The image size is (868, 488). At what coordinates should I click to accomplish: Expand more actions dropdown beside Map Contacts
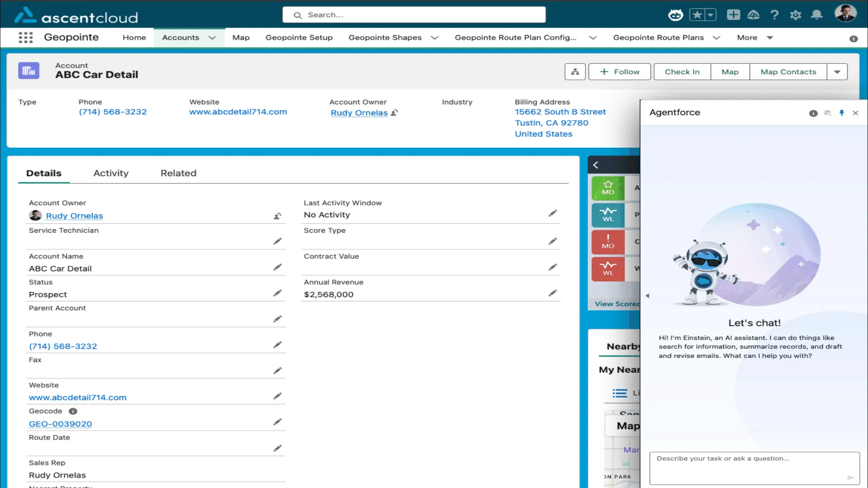coord(837,72)
